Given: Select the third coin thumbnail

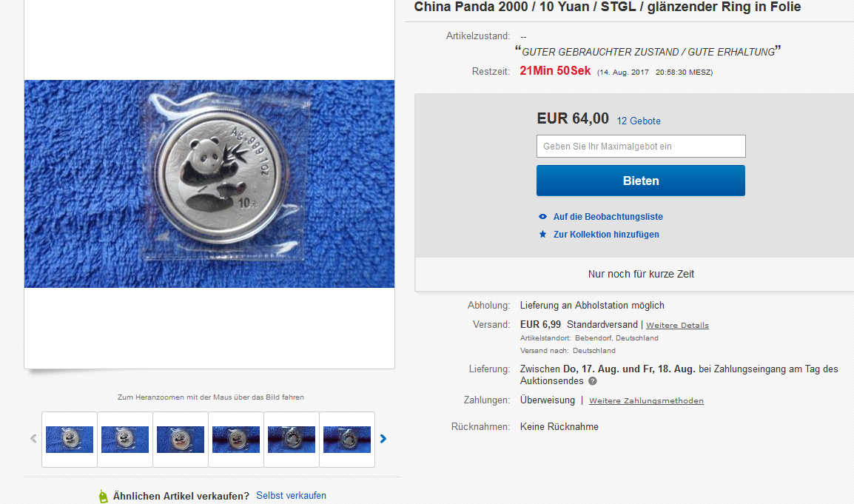Looking at the screenshot, I should 181,439.
